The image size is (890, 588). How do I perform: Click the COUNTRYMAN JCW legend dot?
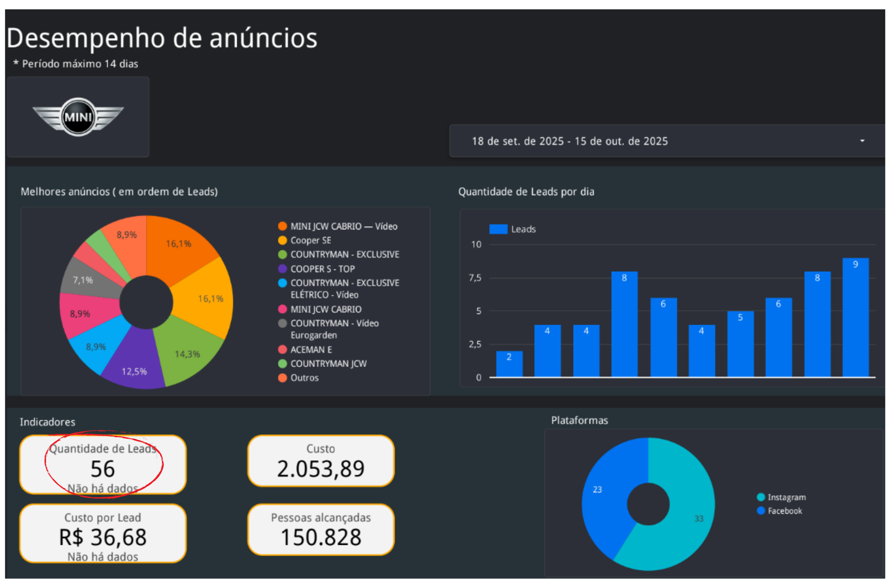tap(282, 363)
